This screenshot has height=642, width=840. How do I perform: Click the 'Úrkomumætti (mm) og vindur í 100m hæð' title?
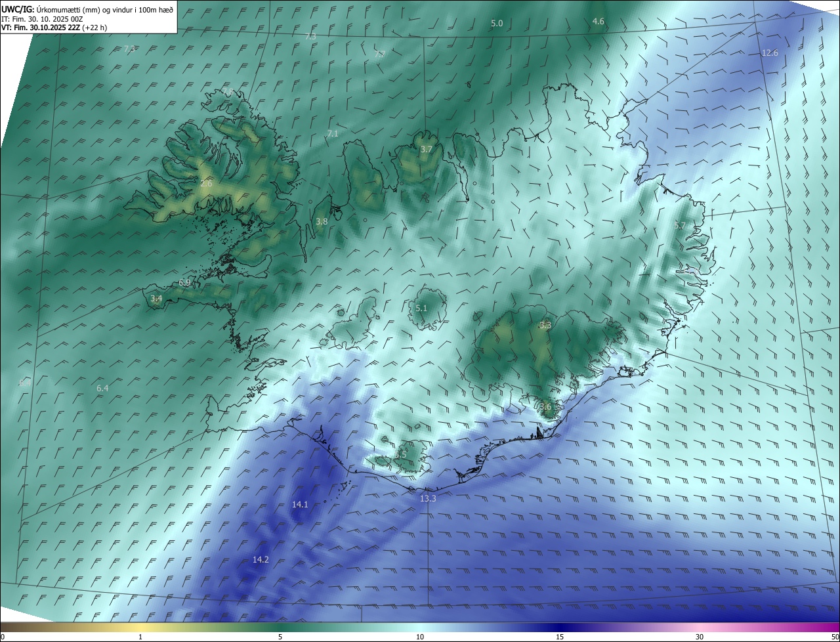point(104,9)
